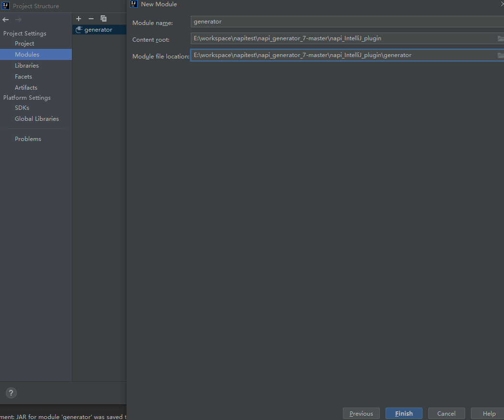Screen dimensions: 504x420
Task: Open Artifacts settings page
Action: pyautogui.click(x=26, y=87)
